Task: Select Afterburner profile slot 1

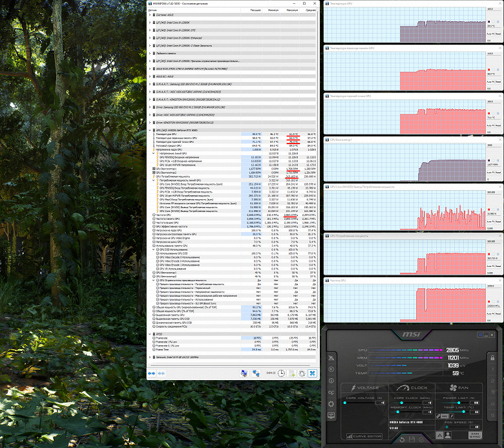Action: [x=492, y=369]
